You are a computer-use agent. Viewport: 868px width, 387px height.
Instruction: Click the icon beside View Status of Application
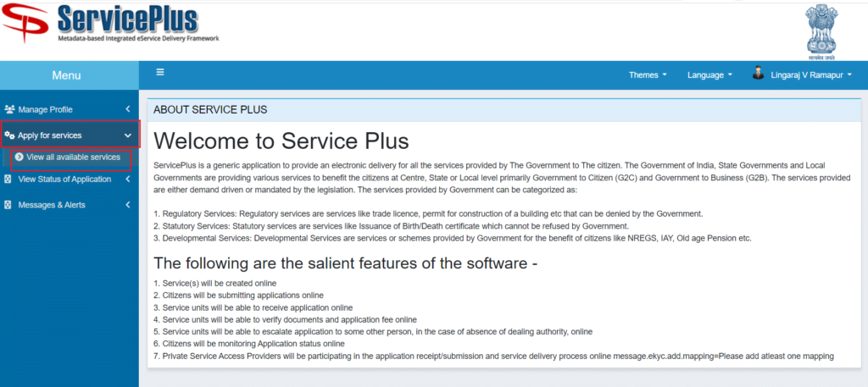(x=8, y=180)
